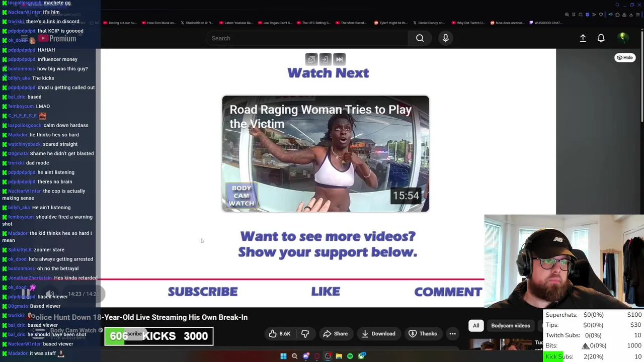Open the YouTube hamburger guide menu
This screenshot has width=644, height=362.
pyautogui.click(x=24, y=39)
